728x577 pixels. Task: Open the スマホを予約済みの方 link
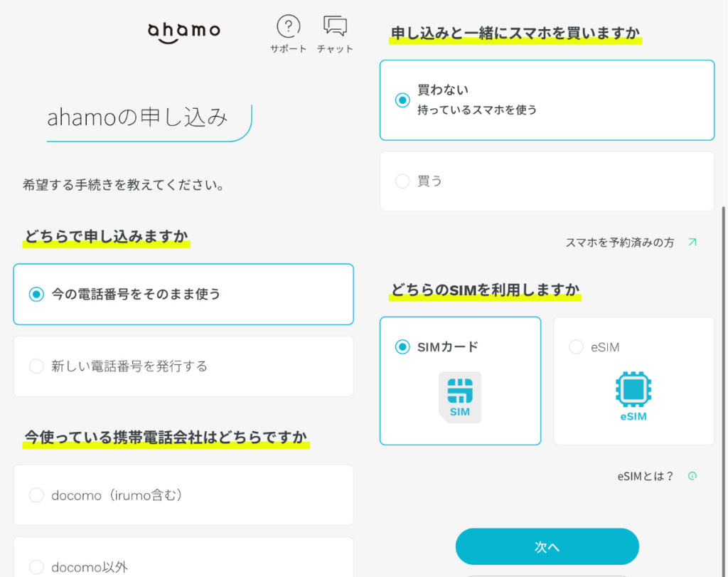click(x=619, y=243)
